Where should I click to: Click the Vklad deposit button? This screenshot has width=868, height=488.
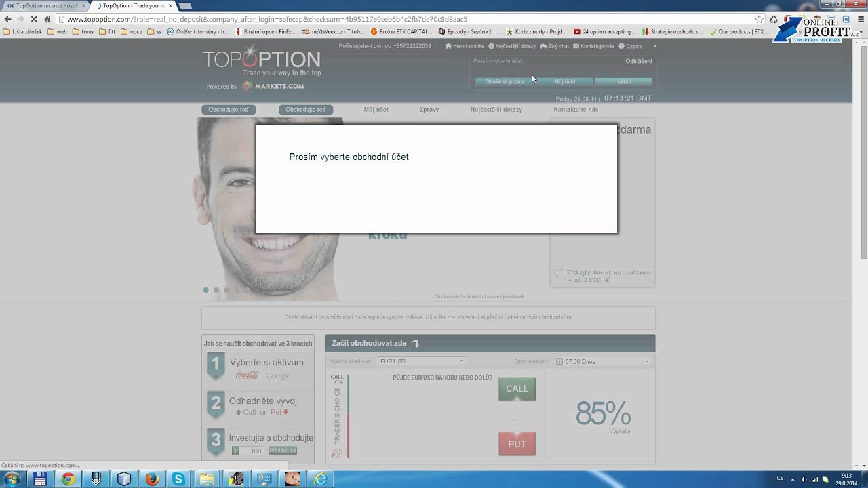pyautogui.click(x=624, y=81)
